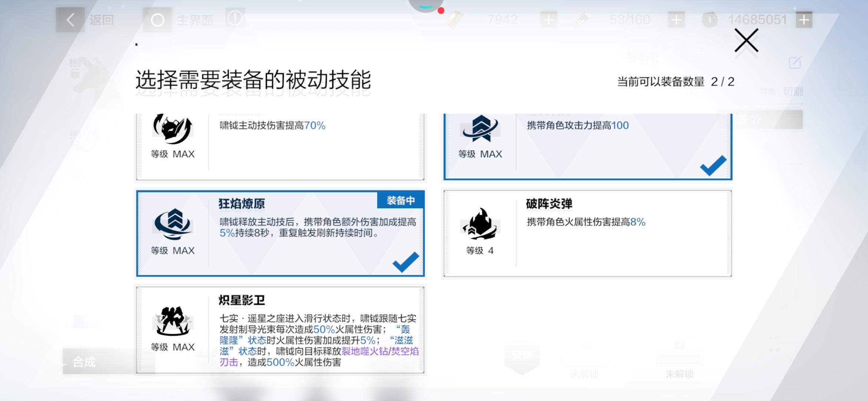Screen dimensions: 868x401
Task: Click the 主界面 label
Action: point(195,20)
